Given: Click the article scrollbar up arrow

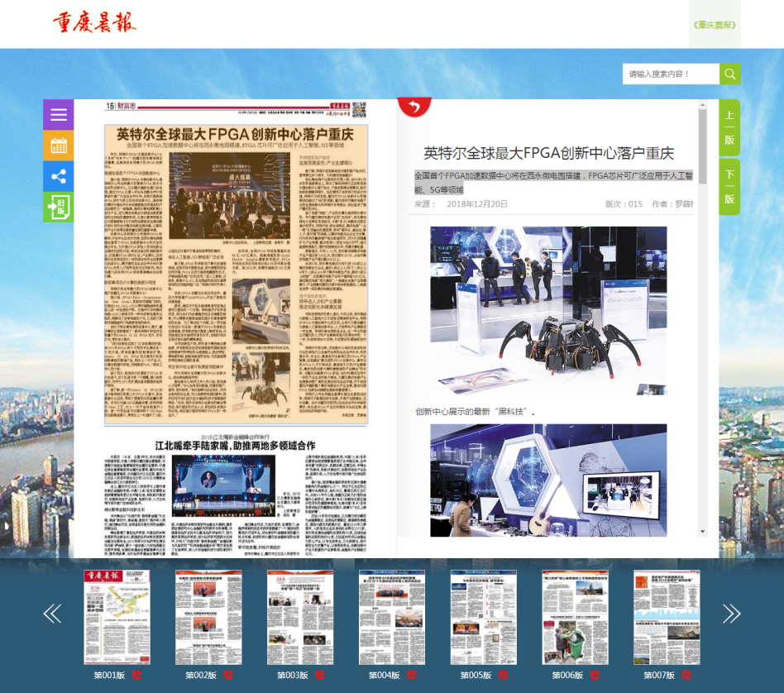Looking at the screenshot, I should pyautogui.click(x=702, y=105).
